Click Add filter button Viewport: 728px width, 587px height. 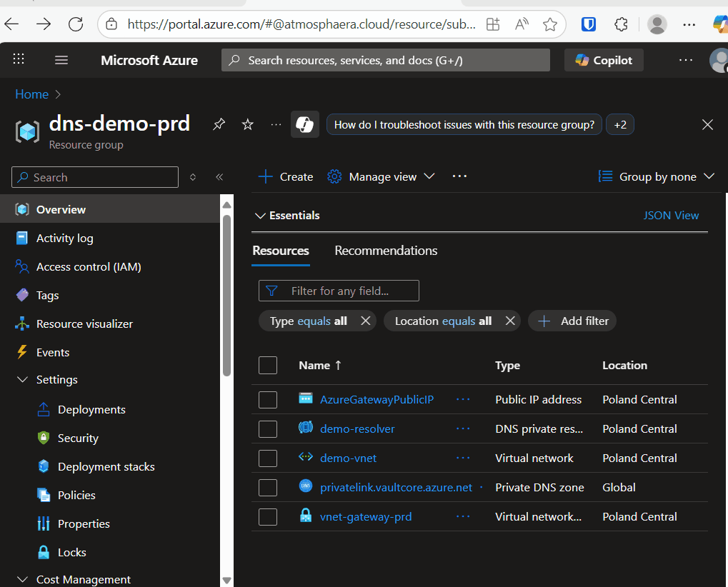pyautogui.click(x=572, y=321)
